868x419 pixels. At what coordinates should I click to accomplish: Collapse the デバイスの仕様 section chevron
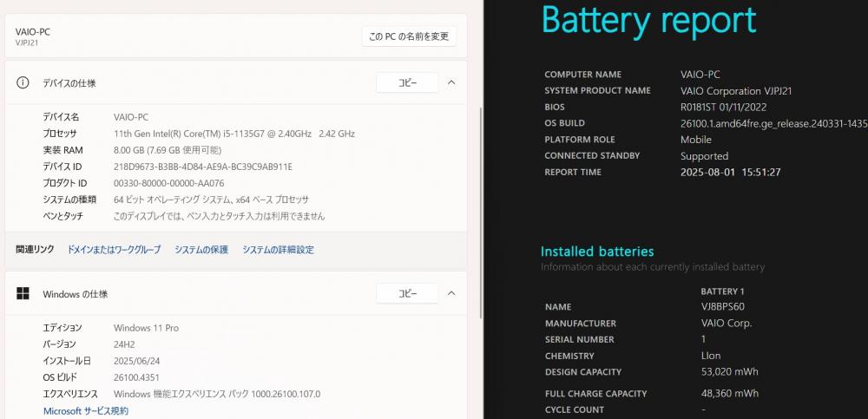(451, 83)
